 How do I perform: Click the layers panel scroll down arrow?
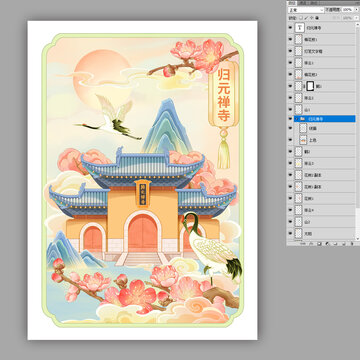(357, 239)
